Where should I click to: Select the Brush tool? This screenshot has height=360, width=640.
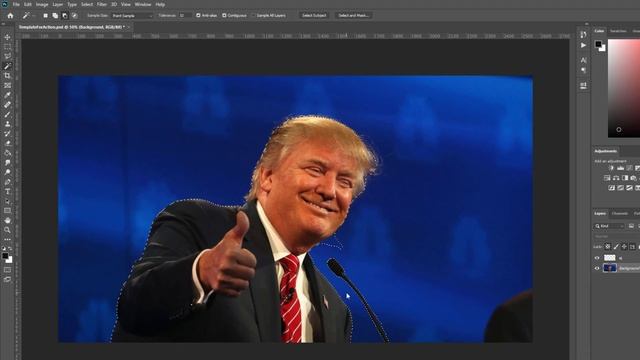(7, 114)
